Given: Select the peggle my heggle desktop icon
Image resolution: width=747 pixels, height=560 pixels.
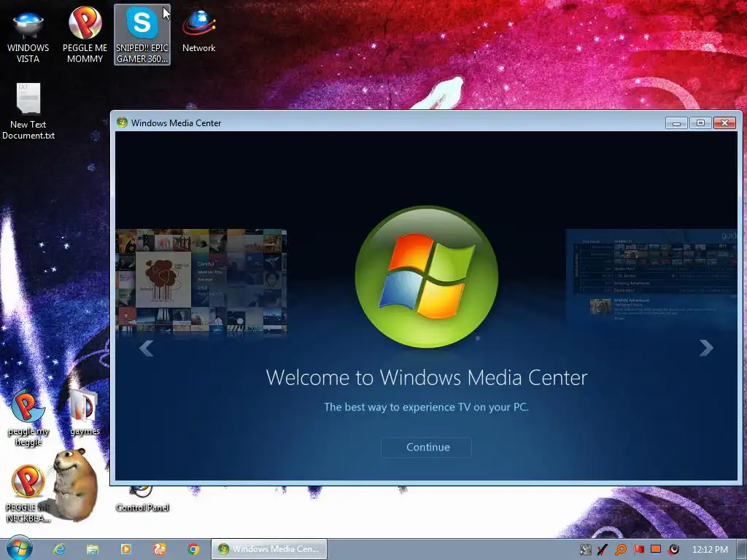Looking at the screenshot, I should (x=28, y=418).
